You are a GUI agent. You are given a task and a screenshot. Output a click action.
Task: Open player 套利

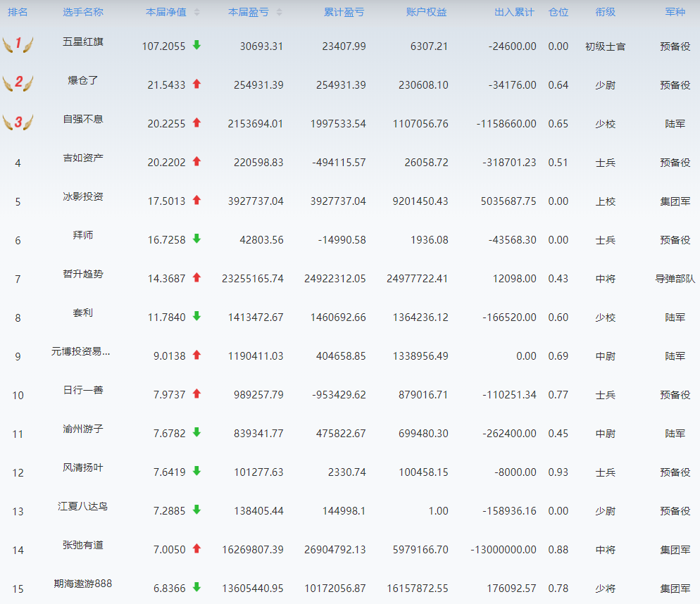click(x=83, y=313)
